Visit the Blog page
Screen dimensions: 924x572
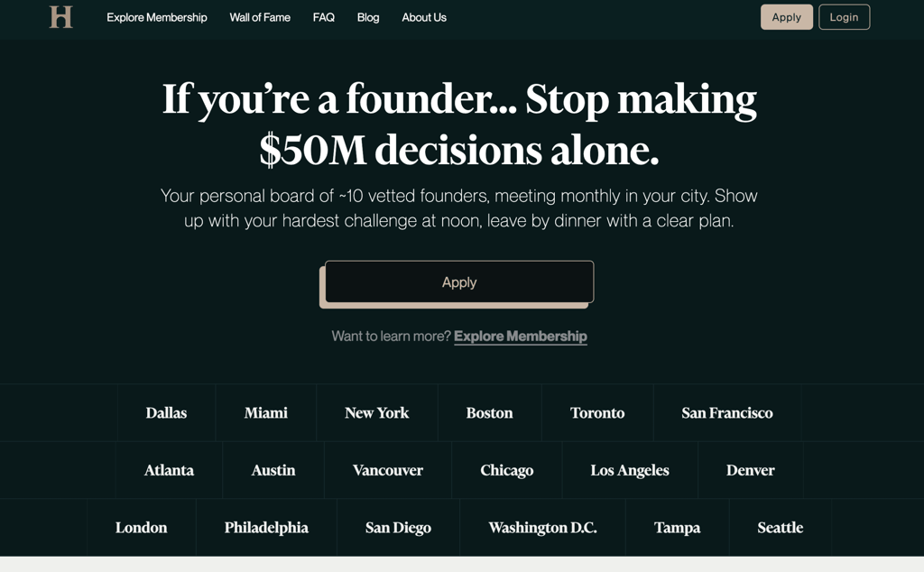click(368, 18)
